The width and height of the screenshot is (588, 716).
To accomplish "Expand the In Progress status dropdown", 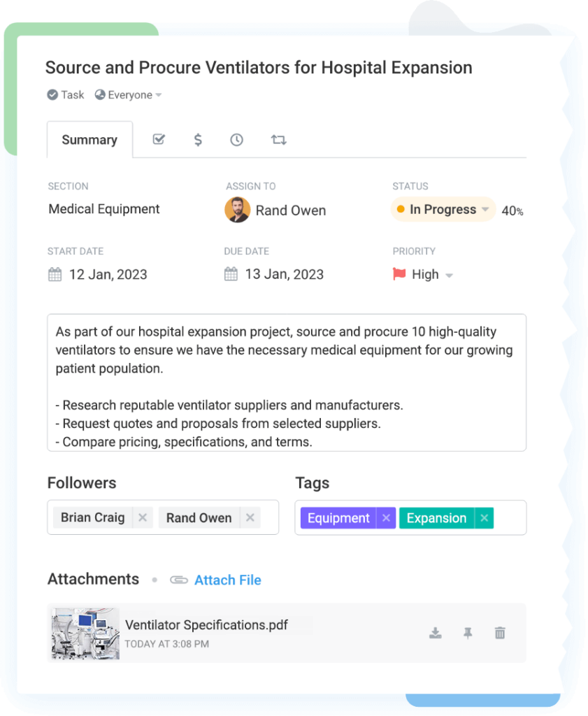I will (x=485, y=210).
